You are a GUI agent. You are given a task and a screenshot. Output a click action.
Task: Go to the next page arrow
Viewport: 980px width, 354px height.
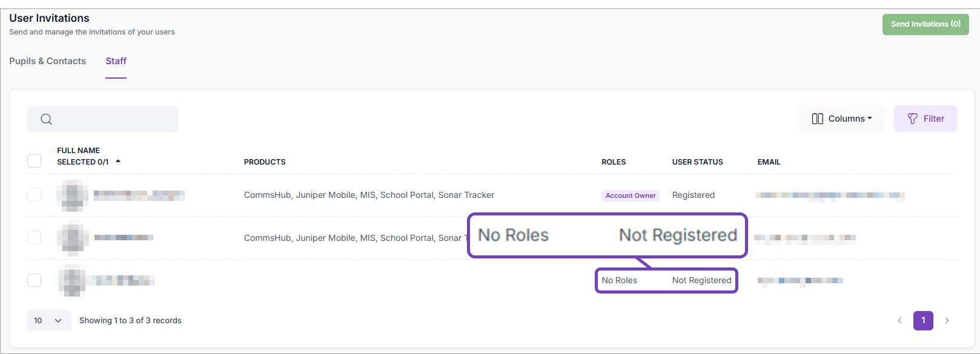[947, 321]
